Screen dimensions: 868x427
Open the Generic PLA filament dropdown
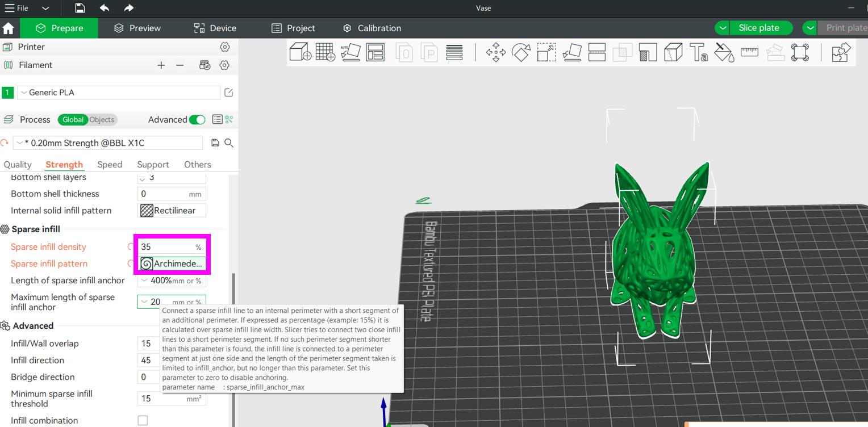[x=119, y=93]
